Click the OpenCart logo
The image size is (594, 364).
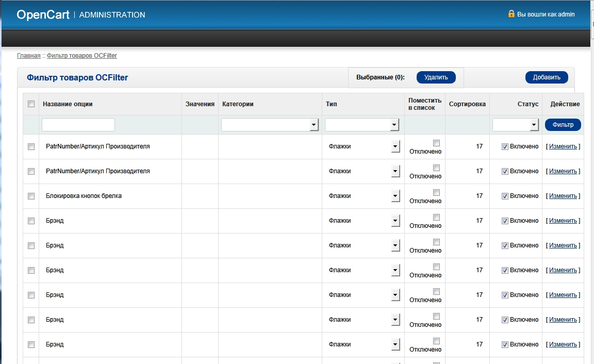[x=43, y=15]
